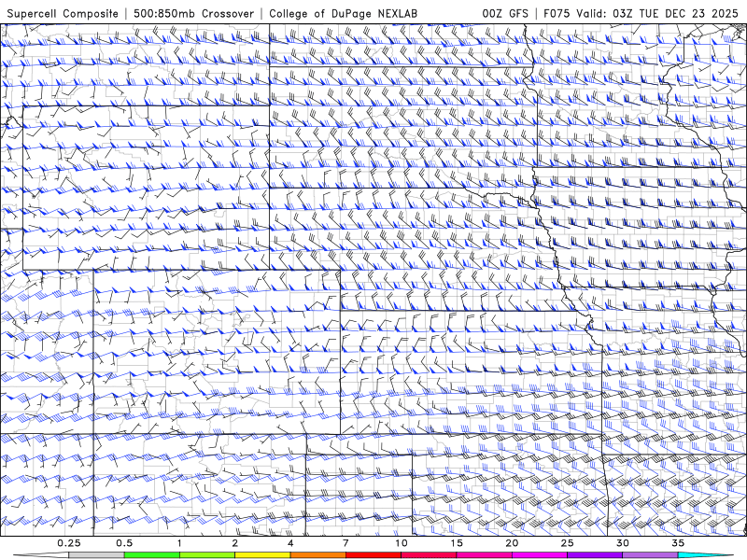Click the violet color bar segment after 25
This screenshot has width=747, height=560.
(x=595, y=555)
